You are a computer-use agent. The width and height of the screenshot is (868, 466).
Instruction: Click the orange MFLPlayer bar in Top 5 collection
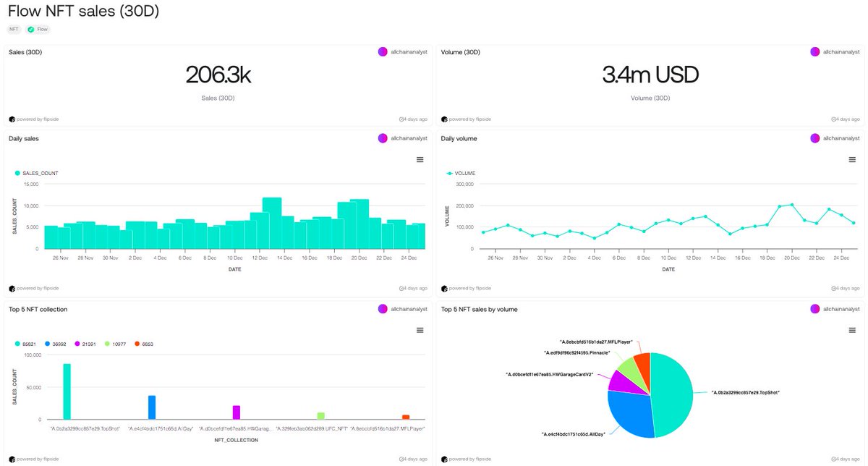coord(406,418)
